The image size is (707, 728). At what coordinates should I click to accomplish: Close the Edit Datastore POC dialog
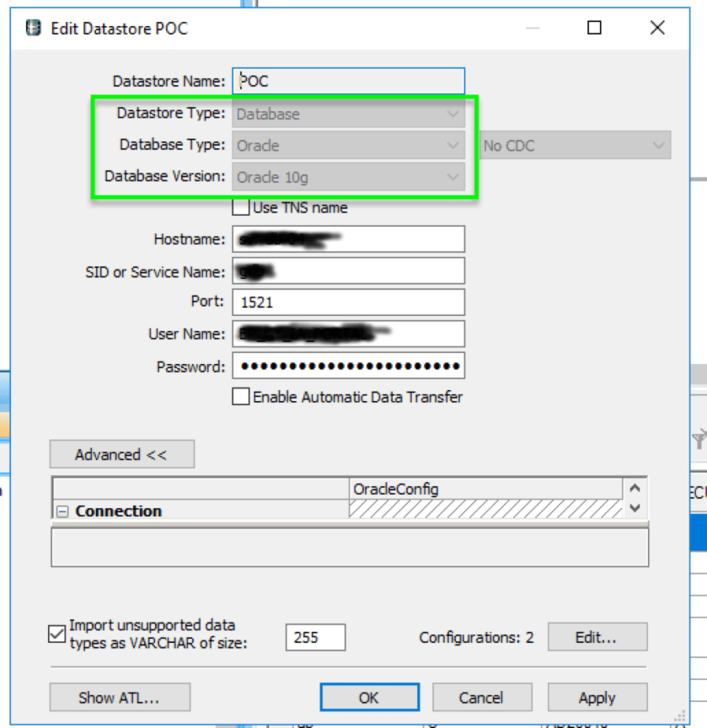point(658,28)
